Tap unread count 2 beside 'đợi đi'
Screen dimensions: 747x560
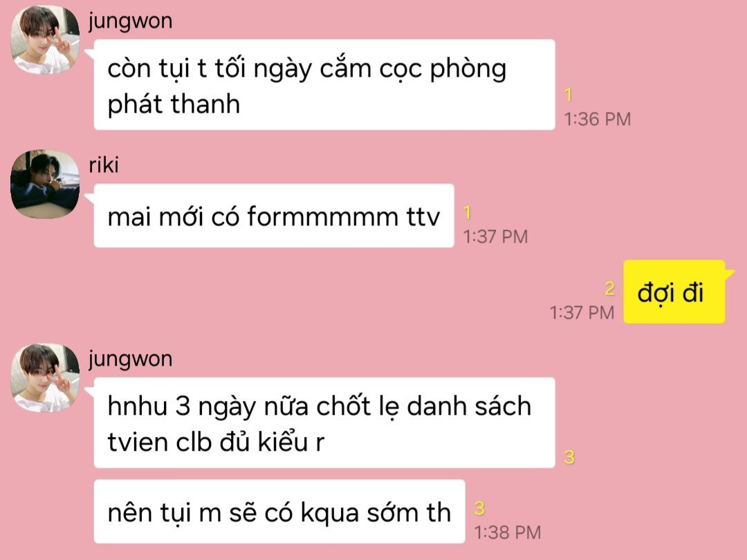[x=609, y=288]
